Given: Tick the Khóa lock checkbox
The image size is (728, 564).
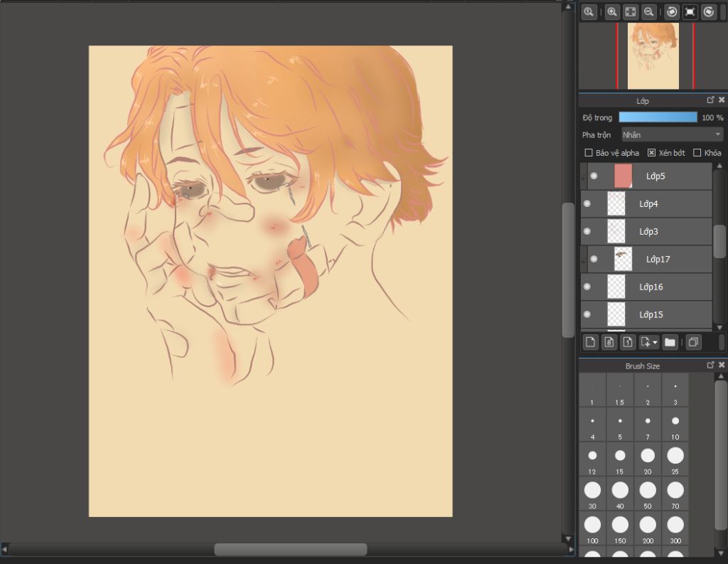Looking at the screenshot, I should click(697, 153).
